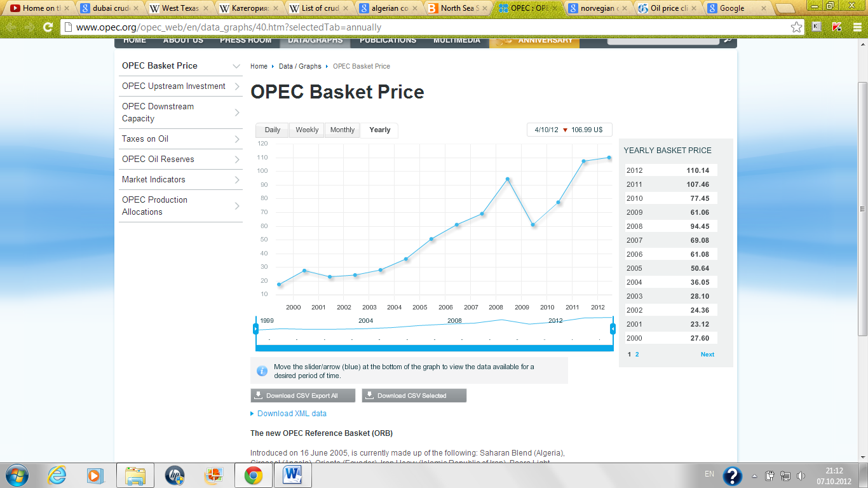
Task: Open the Download XML data link
Action: pos(292,414)
